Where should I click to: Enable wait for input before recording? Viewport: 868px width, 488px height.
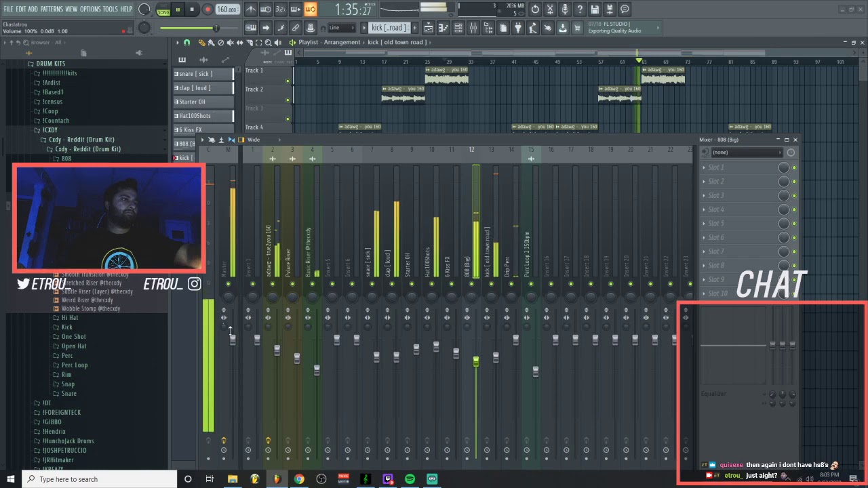coord(265,9)
